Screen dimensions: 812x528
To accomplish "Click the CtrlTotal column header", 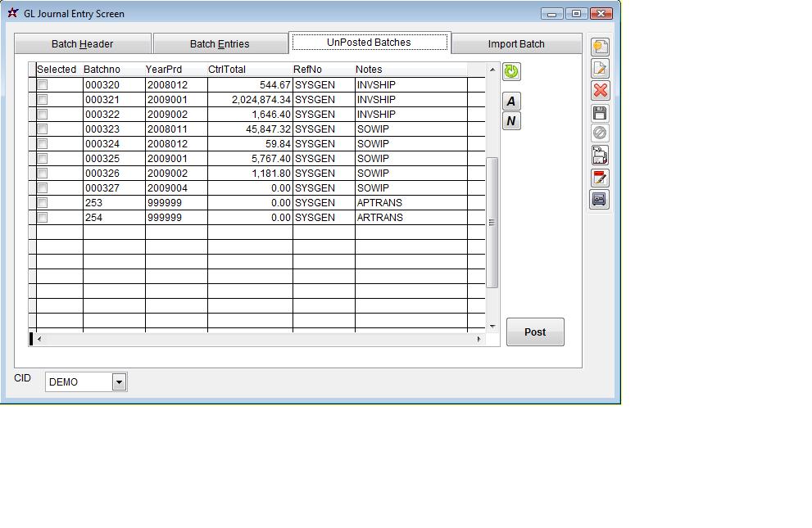I will point(227,70).
